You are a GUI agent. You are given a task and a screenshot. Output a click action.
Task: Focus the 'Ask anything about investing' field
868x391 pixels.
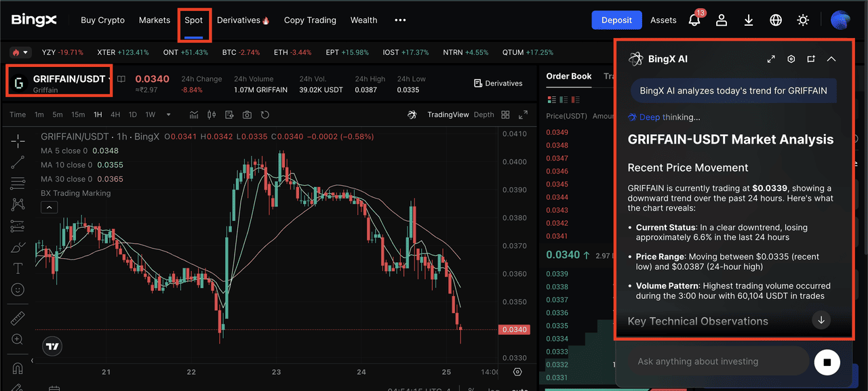[719, 361]
